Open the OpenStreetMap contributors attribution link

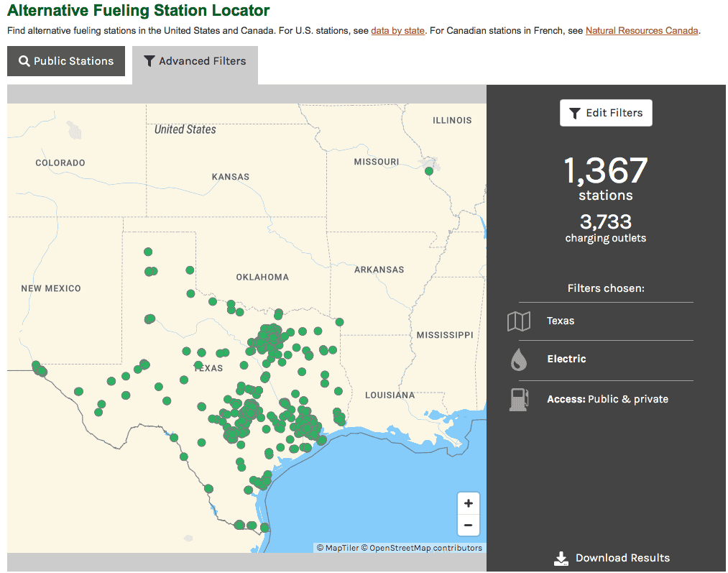(422, 548)
